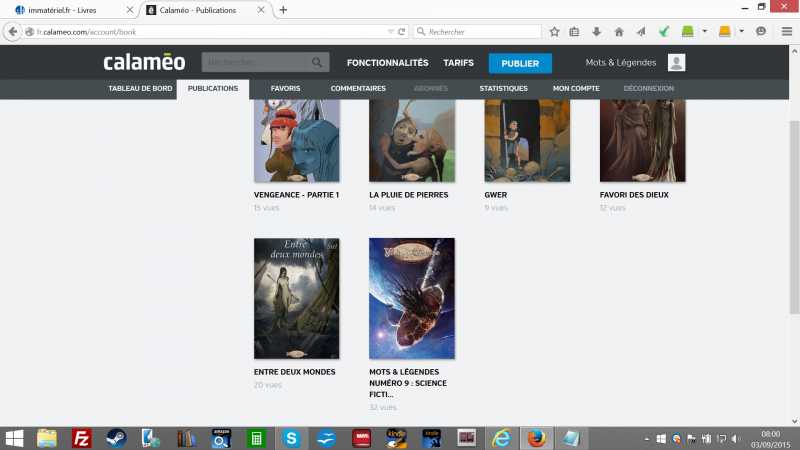The image size is (800, 450).
Task: Click the Firefox Rechercher search field
Action: 480,31
